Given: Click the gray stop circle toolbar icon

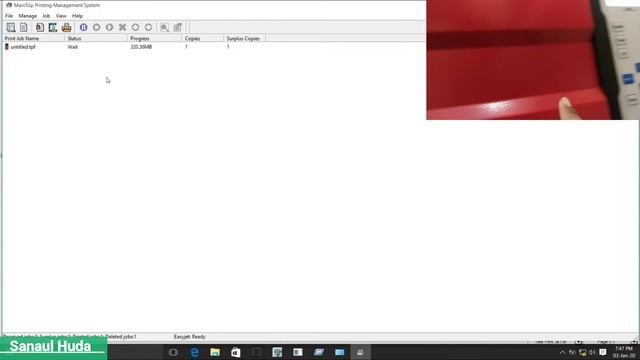Looking at the screenshot, I should 97,27.
